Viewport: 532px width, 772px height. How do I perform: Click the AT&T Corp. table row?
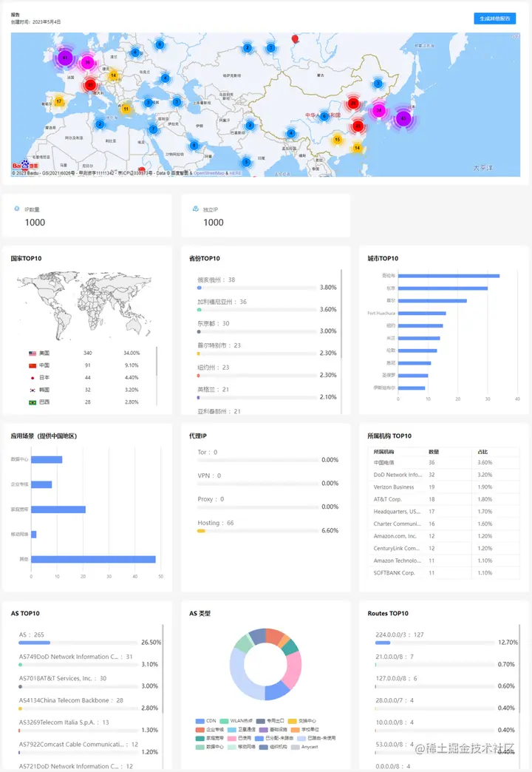click(x=443, y=499)
